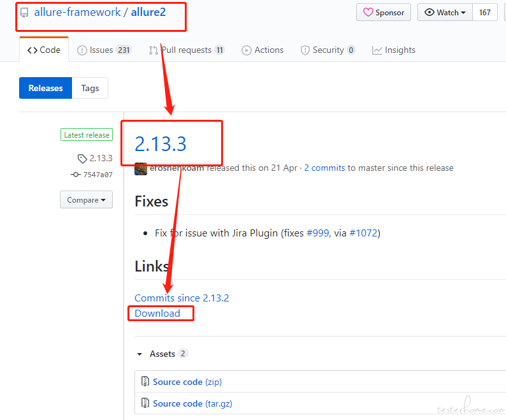Click the tar.gz file icon
This screenshot has height=420, width=506.
[145, 403]
